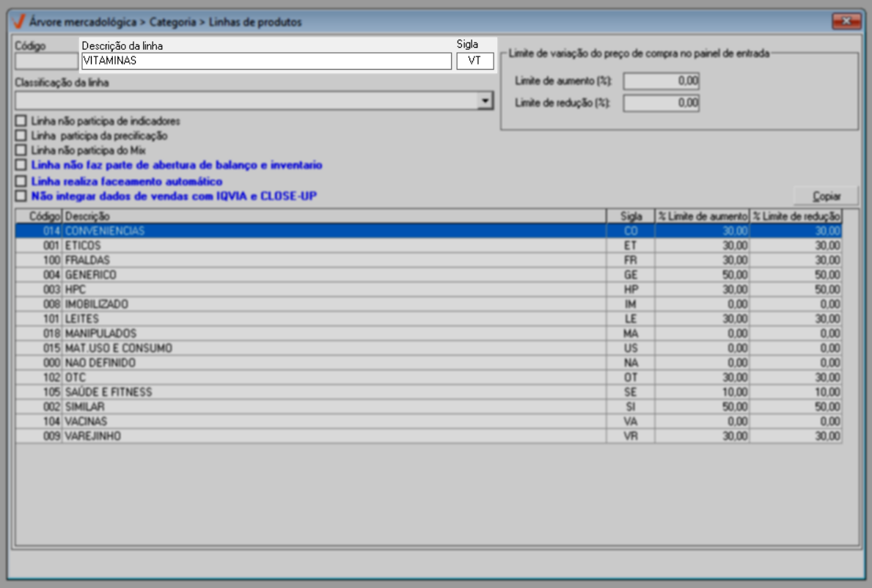Select the GENERICO row
Screen dimensions: 872x588
point(428,274)
